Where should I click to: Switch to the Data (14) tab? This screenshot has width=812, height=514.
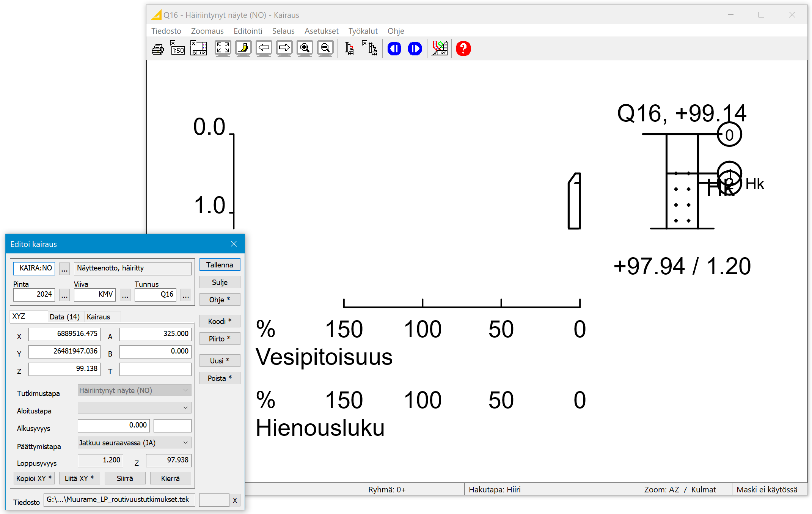tap(64, 317)
